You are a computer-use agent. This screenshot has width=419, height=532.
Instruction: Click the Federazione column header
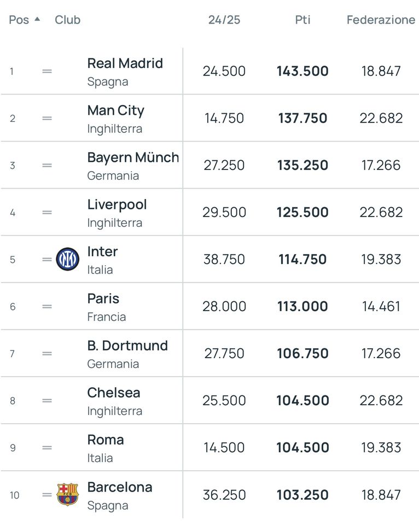tap(381, 20)
